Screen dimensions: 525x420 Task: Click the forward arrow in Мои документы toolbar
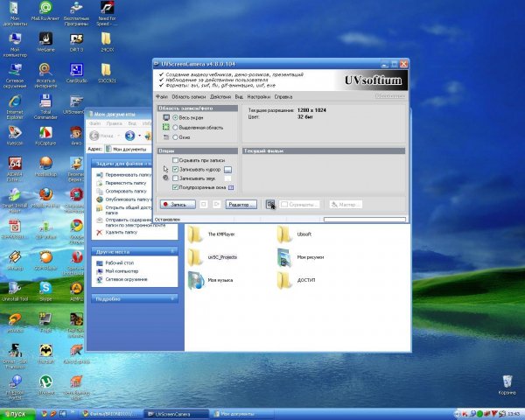coord(129,136)
